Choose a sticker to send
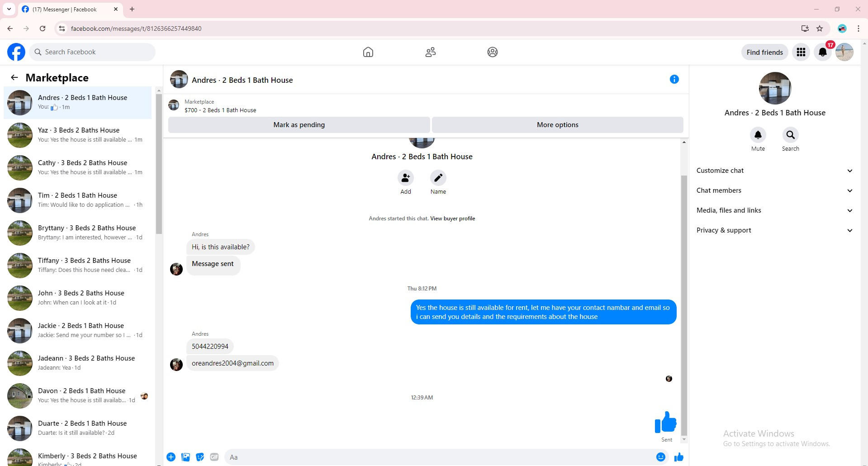Image resolution: width=868 pixels, height=466 pixels. (200, 457)
